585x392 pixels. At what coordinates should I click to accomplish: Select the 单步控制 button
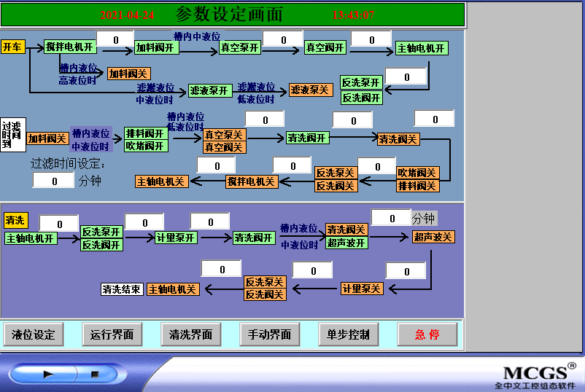(x=349, y=334)
